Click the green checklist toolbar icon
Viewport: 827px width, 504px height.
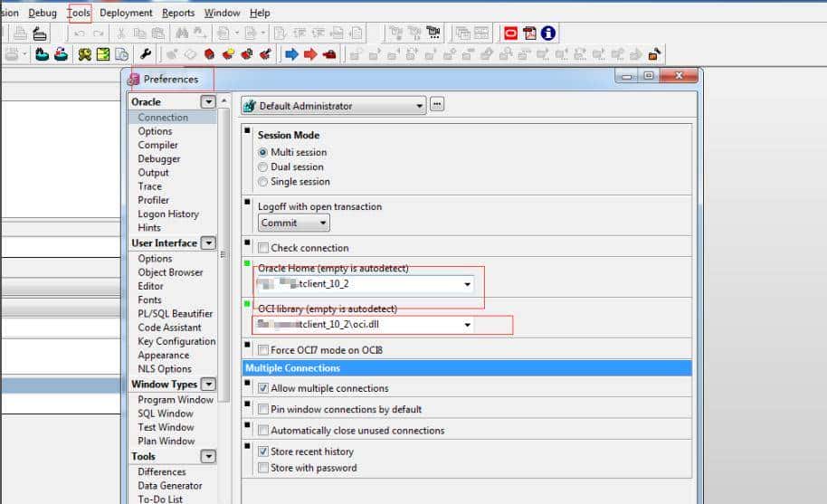103,54
